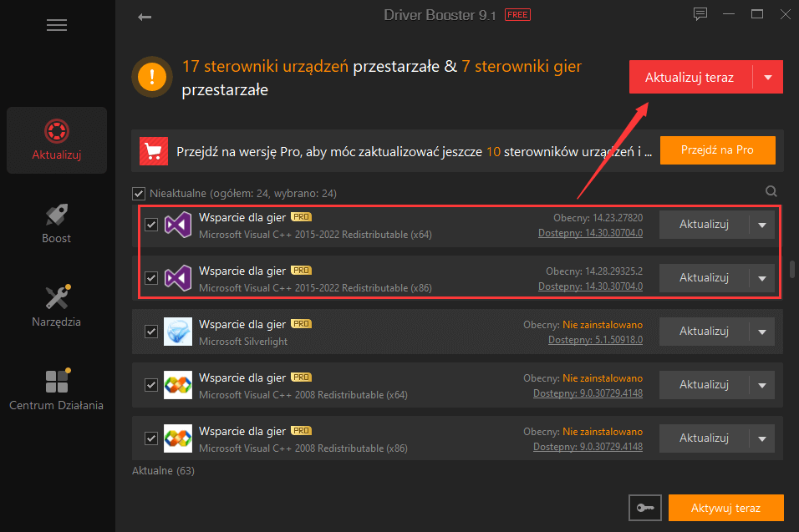Expand dropdown for Visual C++ 2008 x64 row

coord(762,385)
